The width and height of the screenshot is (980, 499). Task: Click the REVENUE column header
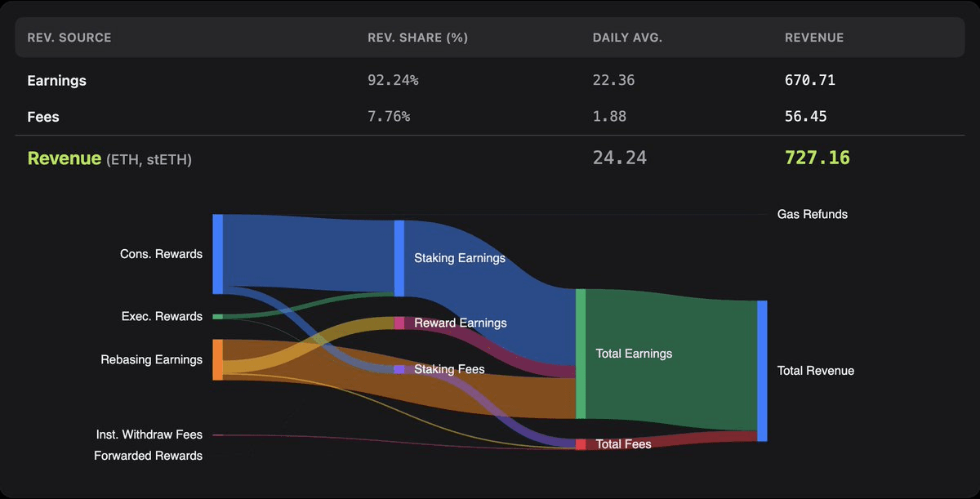(x=814, y=38)
